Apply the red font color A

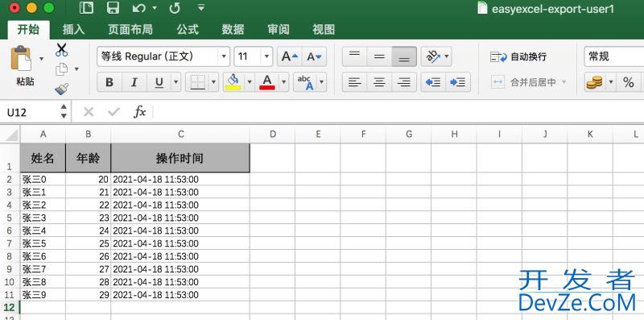(267, 82)
